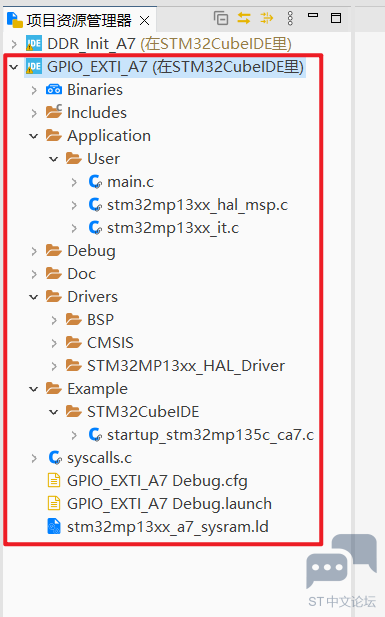Image resolution: width=385 pixels, height=617 pixels.
Task: Select the main.c file
Action: coord(130,182)
